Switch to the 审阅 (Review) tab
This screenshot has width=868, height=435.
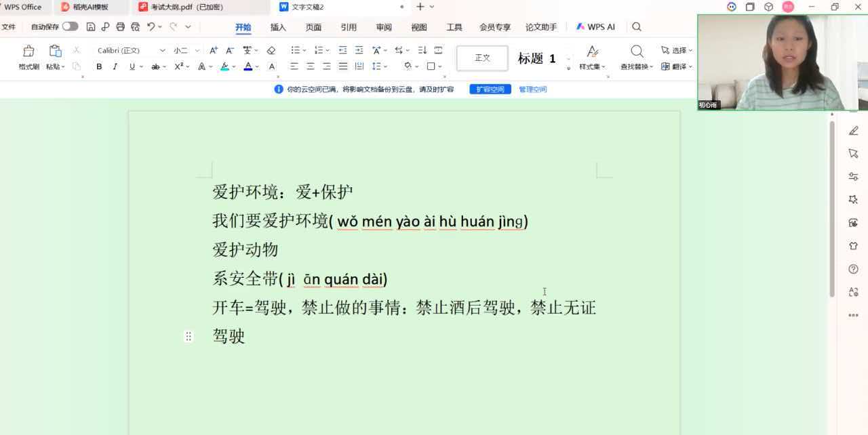point(384,27)
